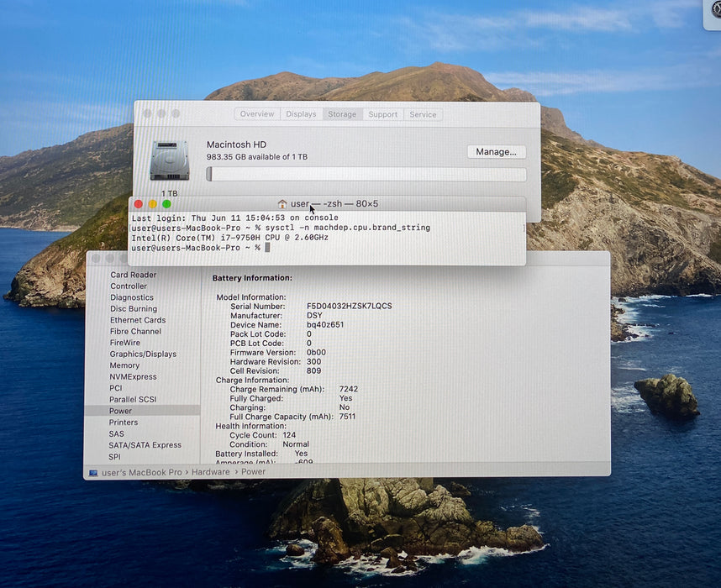Select PCI in sidebar
This screenshot has height=588, width=721.
pyautogui.click(x=115, y=388)
